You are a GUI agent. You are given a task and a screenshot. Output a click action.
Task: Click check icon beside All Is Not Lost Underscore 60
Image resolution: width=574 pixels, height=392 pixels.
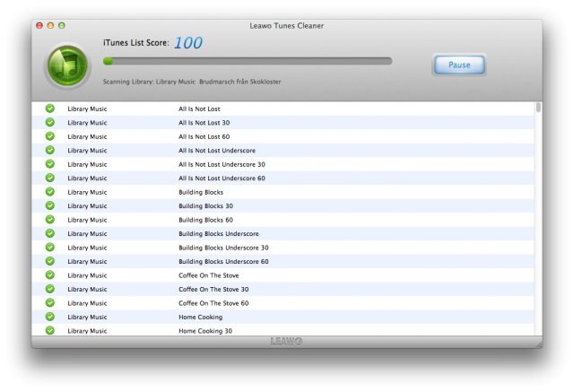(50, 179)
